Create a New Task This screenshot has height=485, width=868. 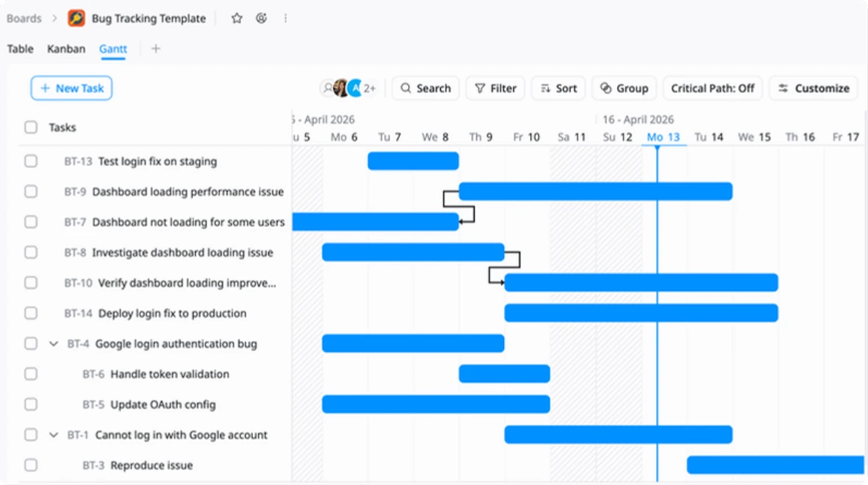pos(71,88)
